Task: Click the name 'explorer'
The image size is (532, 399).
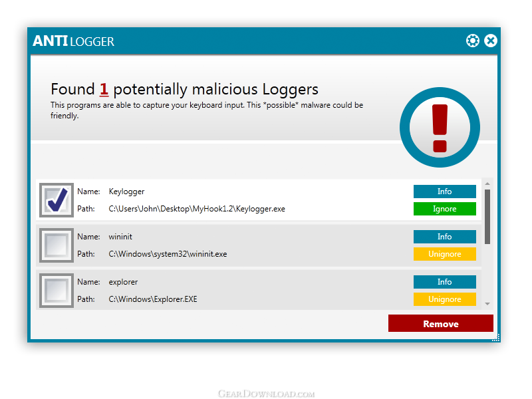Action: click(x=123, y=282)
